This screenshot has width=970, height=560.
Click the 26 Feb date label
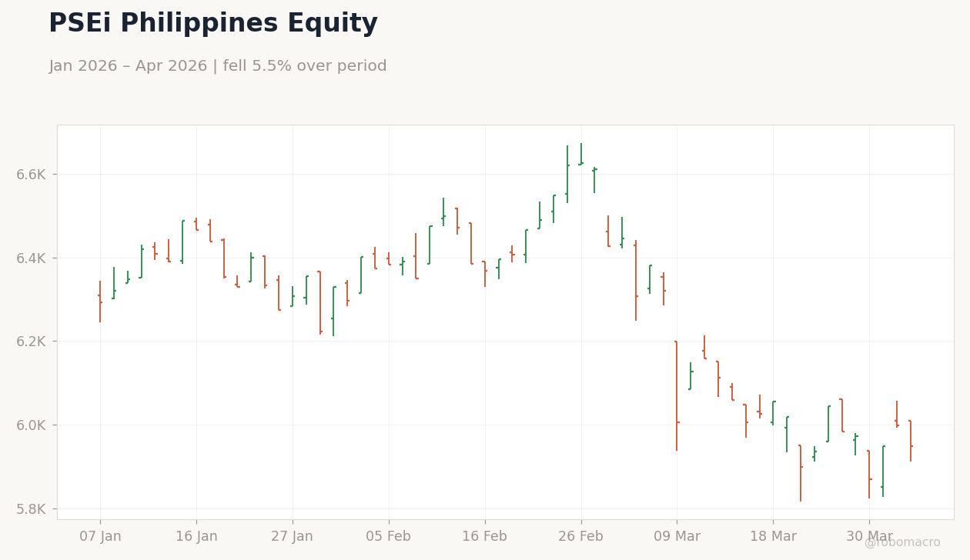pyautogui.click(x=580, y=537)
